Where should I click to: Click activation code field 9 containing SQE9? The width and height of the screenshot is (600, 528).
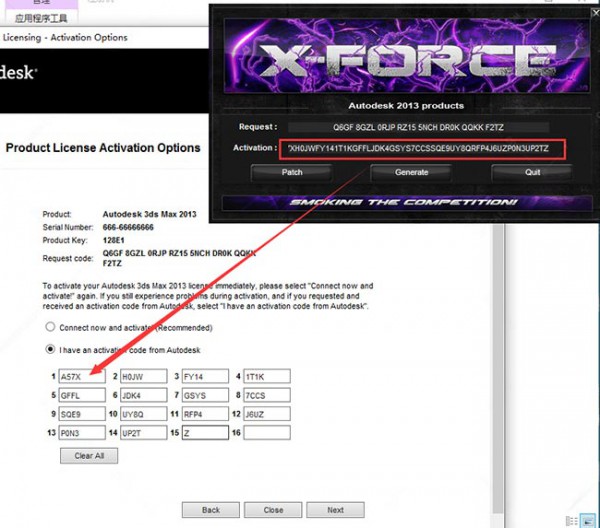(82, 414)
